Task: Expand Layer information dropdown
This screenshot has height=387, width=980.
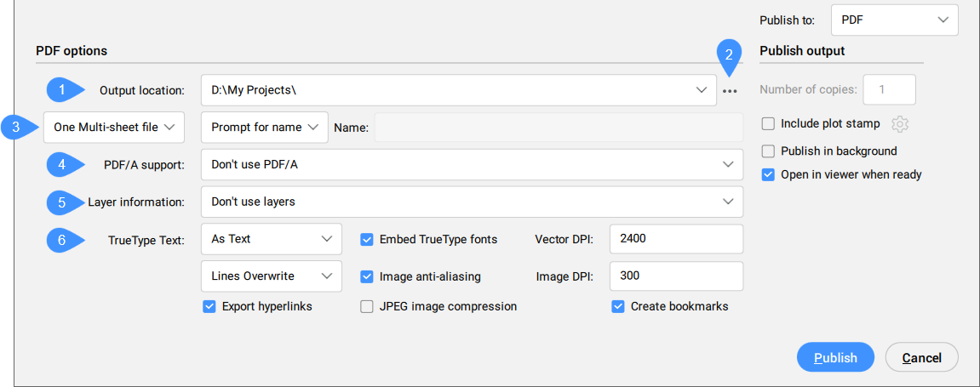Action: point(472,202)
